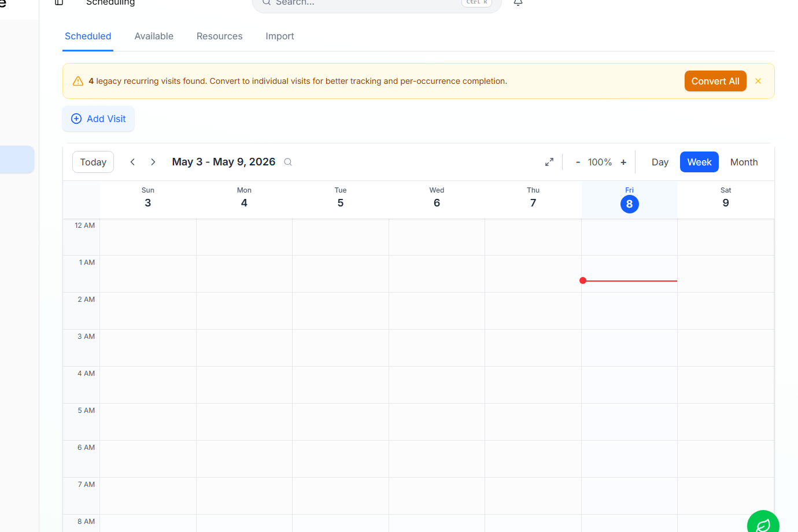The image size is (798, 532).
Task: Increase zoom with the plus button
Action: tap(623, 162)
